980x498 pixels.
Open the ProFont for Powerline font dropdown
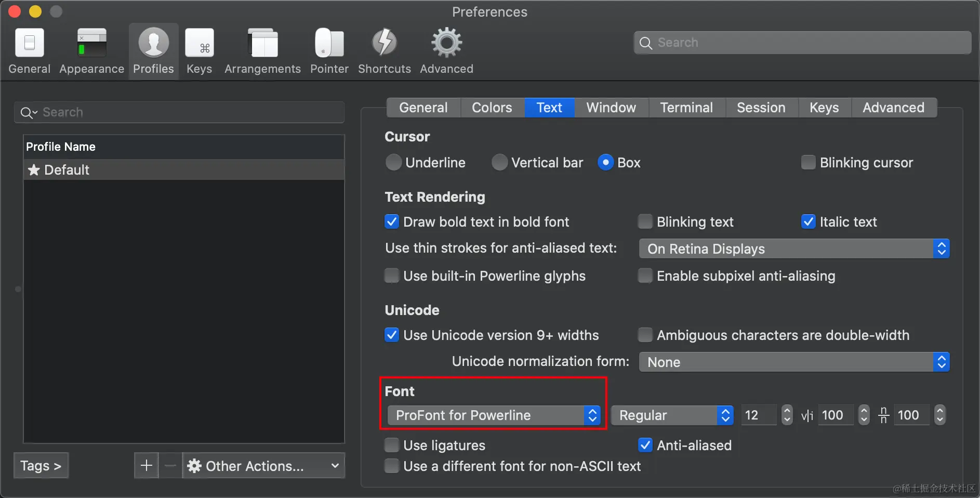[494, 415]
